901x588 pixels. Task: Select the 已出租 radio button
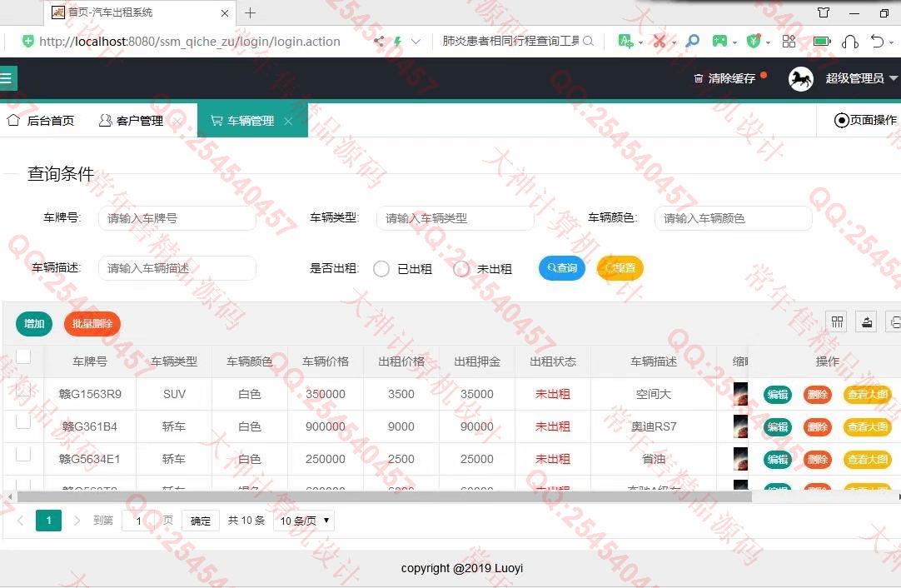point(381,268)
